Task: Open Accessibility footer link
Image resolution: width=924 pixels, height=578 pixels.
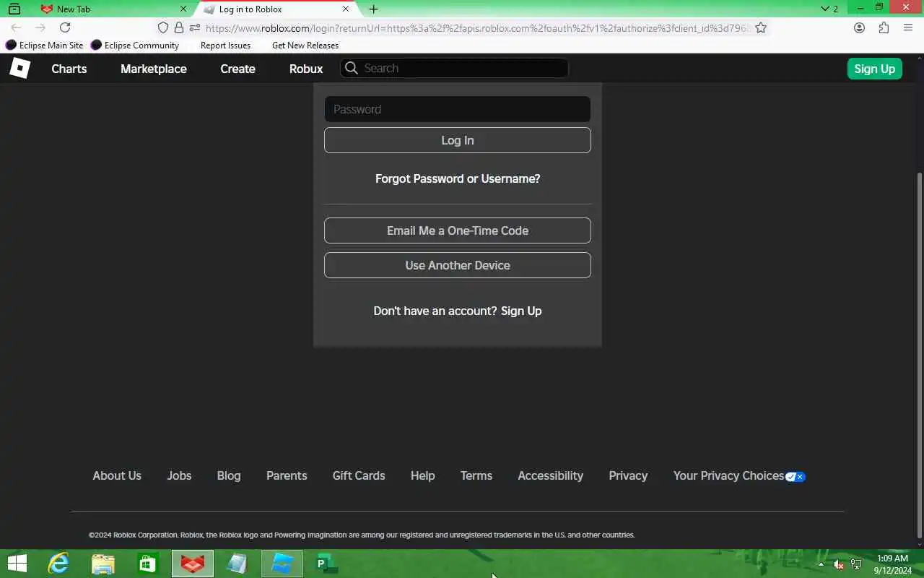Action: pyautogui.click(x=550, y=475)
